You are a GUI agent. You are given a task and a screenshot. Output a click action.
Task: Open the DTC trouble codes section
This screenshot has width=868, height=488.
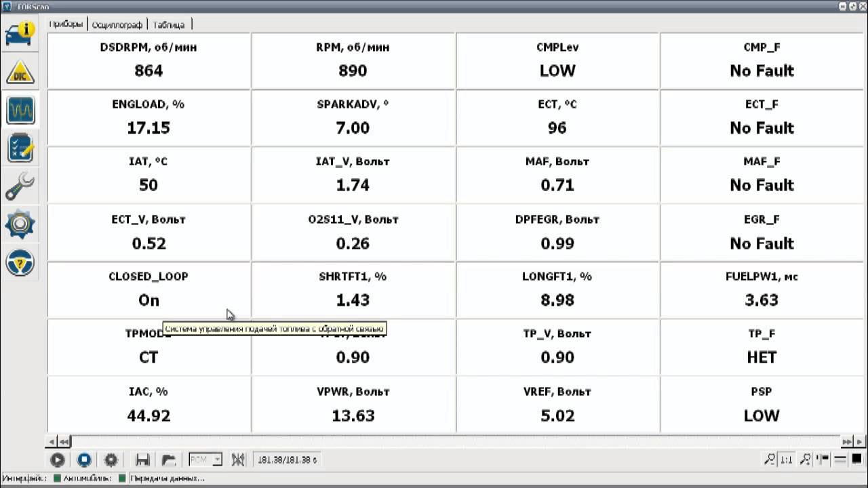tap(20, 72)
